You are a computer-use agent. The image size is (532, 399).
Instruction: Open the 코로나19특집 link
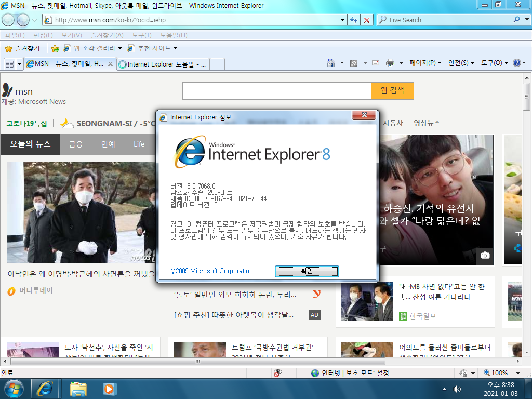27,124
